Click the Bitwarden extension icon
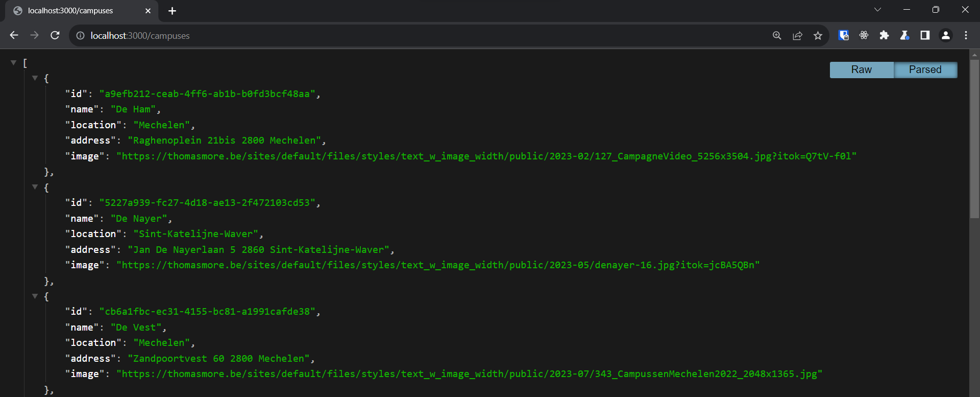The width and height of the screenshot is (980, 397). pyautogui.click(x=843, y=35)
